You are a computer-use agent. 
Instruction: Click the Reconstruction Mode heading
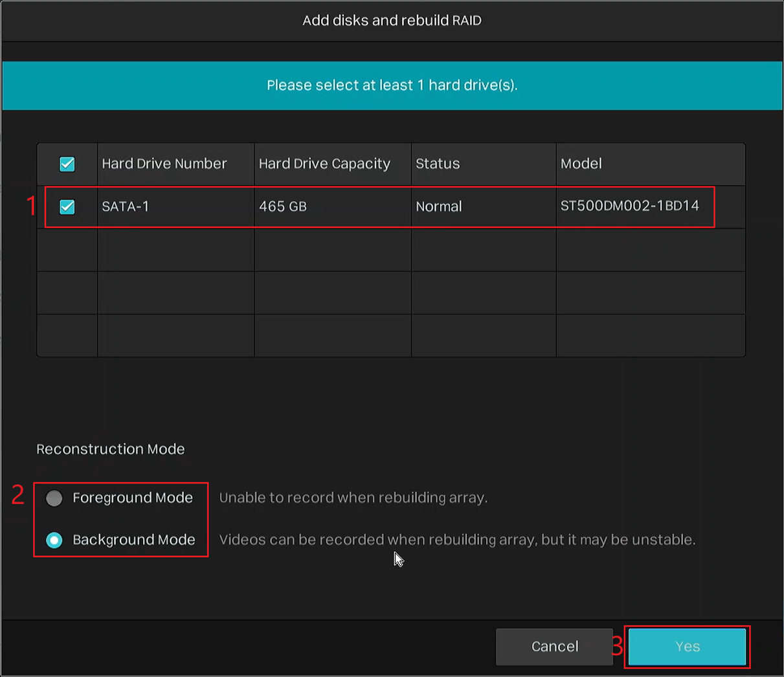(111, 449)
